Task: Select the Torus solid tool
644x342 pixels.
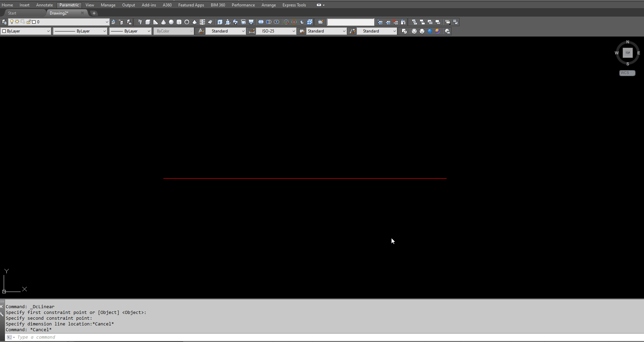Action: pos(187,22)
